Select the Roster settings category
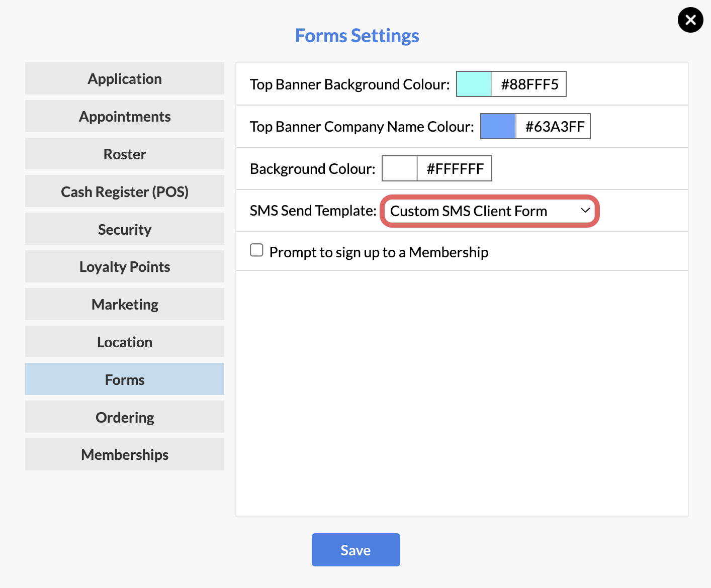Viewport: 711px width, 588px height. [124, 154]
